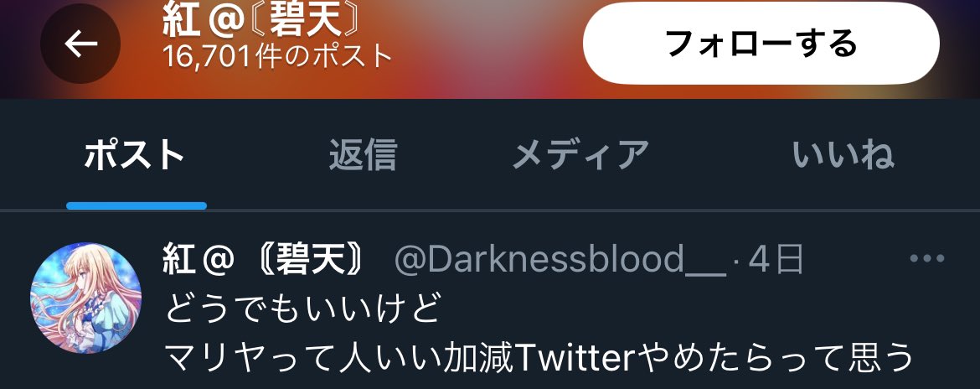
Task: Click display name 紅@《碧天》 on the post
Action: [x=263, y=259]
